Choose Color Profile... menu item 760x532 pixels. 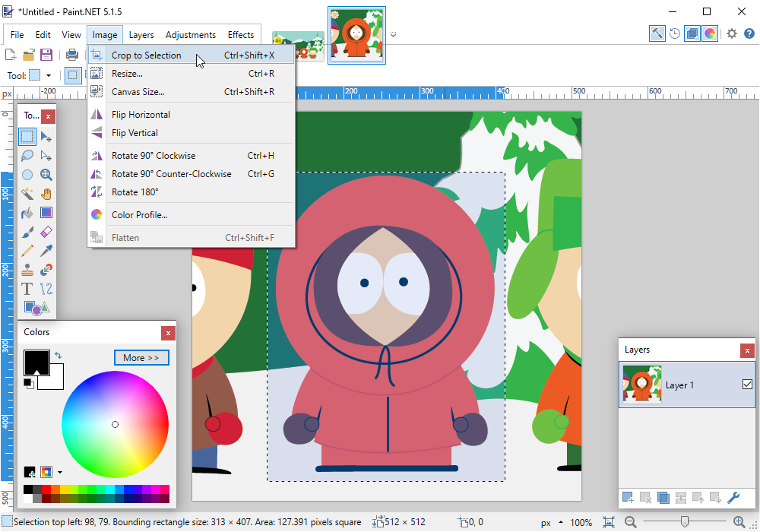click(191, 214)
